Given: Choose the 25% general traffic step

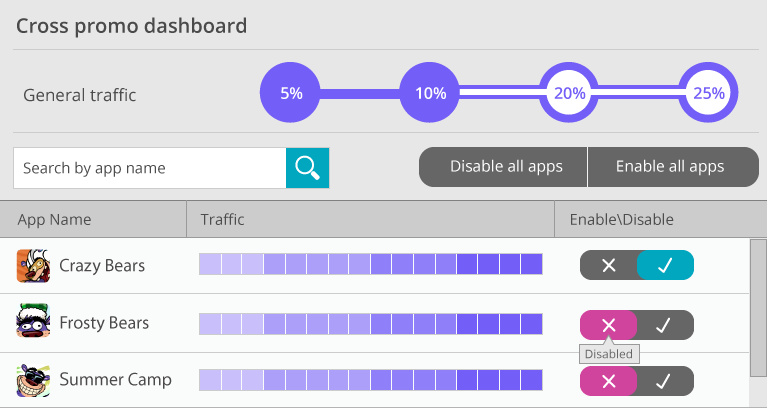Looking at the screenshot, I should (x=708, y=92).
